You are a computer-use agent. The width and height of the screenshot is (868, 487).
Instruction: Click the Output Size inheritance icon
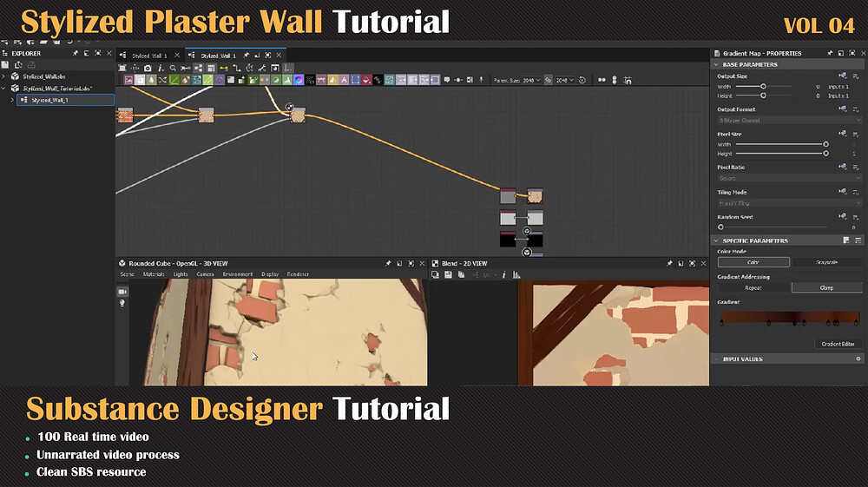pos(843,76)
